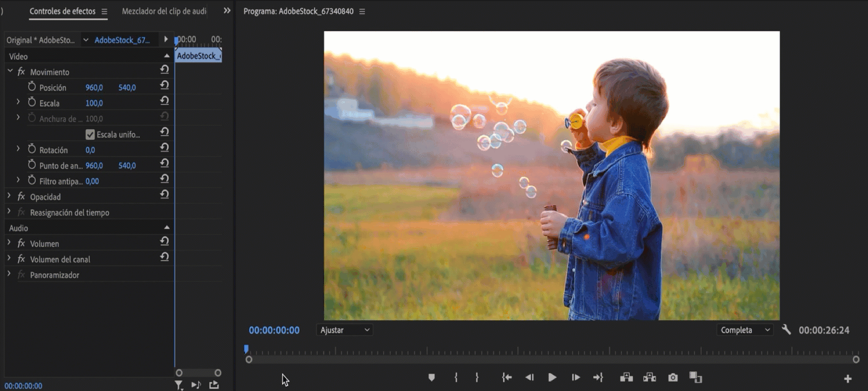Viewport: 868px width, 391px height.
Task: Open the Ajustar zoom dropdown
Action: [x=345, y=330]
